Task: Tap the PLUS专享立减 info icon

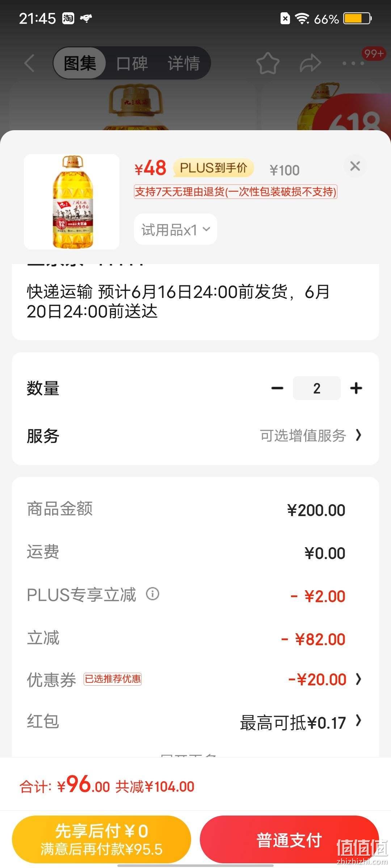Action: 152,594
